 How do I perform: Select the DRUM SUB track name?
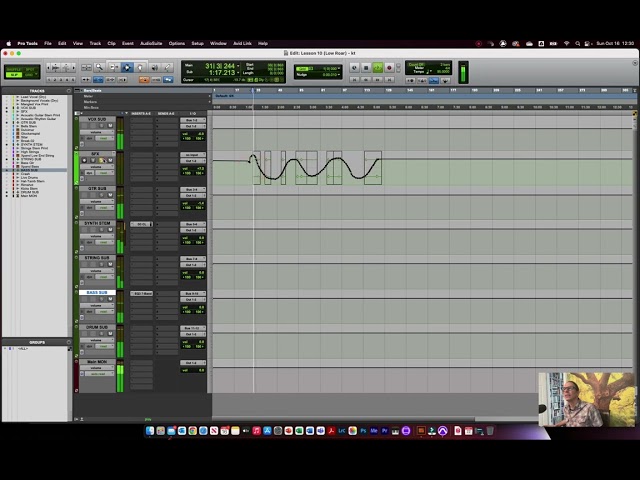(97, 327)
